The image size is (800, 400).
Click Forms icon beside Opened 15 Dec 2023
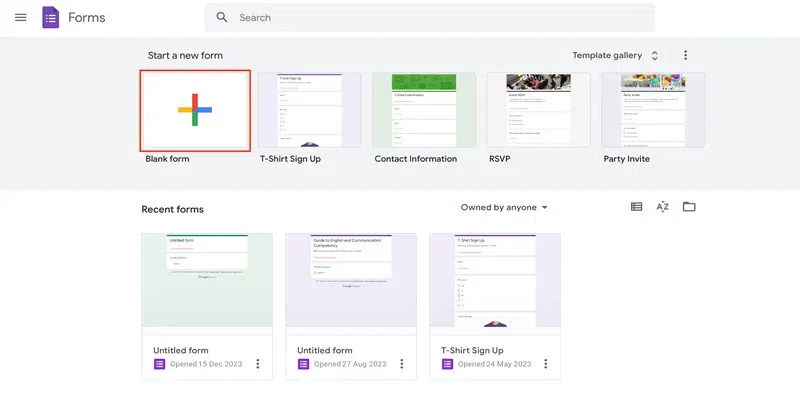[159, 364]
